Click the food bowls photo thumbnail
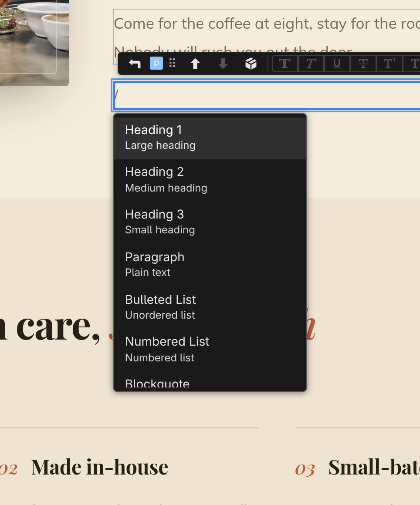 point(34,43)
